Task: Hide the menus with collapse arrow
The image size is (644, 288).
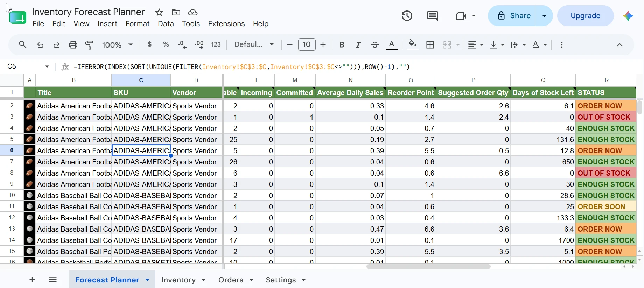Action: (619, 45)
